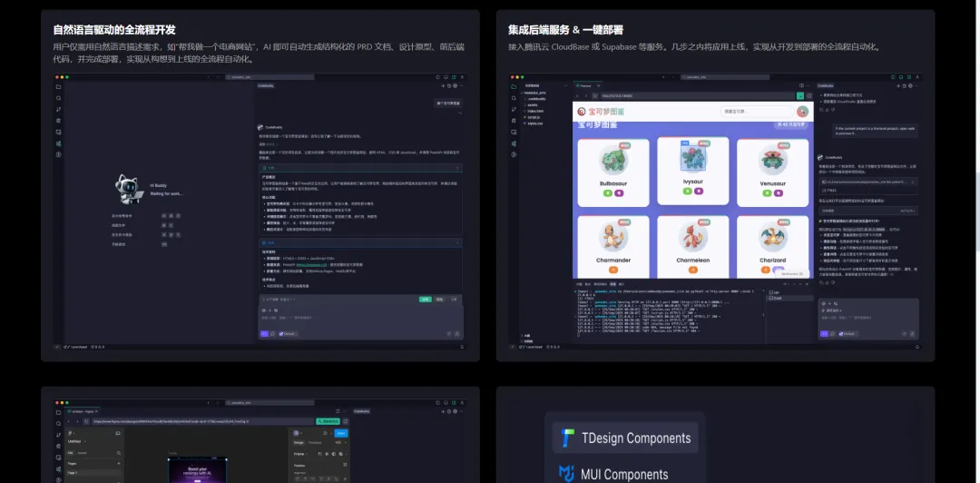The width and height of the screenshot is (980, 483).
Task: Open Source Control icon in left IDE screenshot
Action: (58, 110)
